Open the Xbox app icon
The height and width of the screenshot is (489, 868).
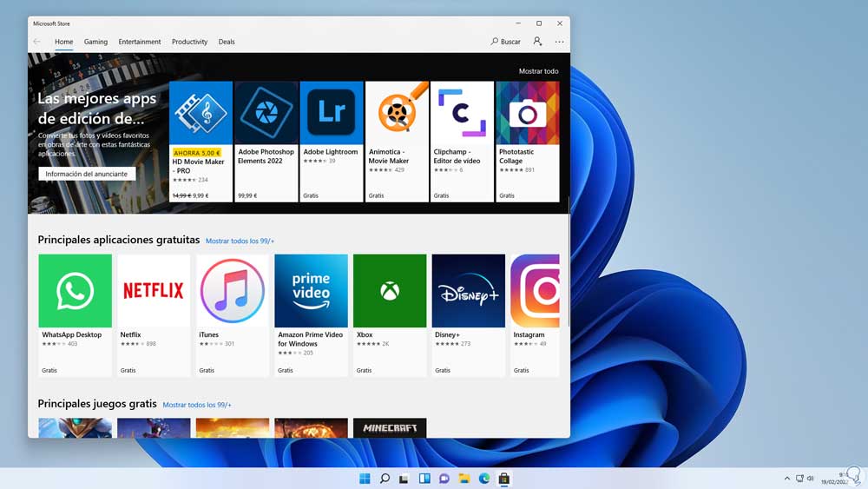coord(390,291)
